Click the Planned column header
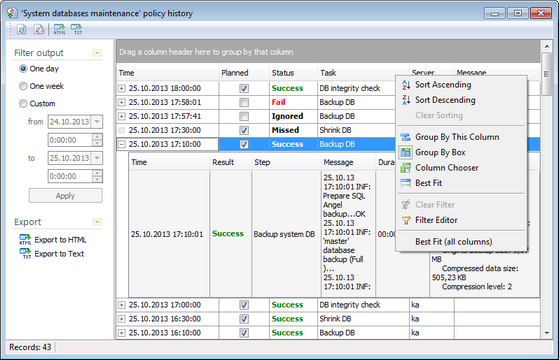Viewport: 559px width, 360px height. click(244, 73)
